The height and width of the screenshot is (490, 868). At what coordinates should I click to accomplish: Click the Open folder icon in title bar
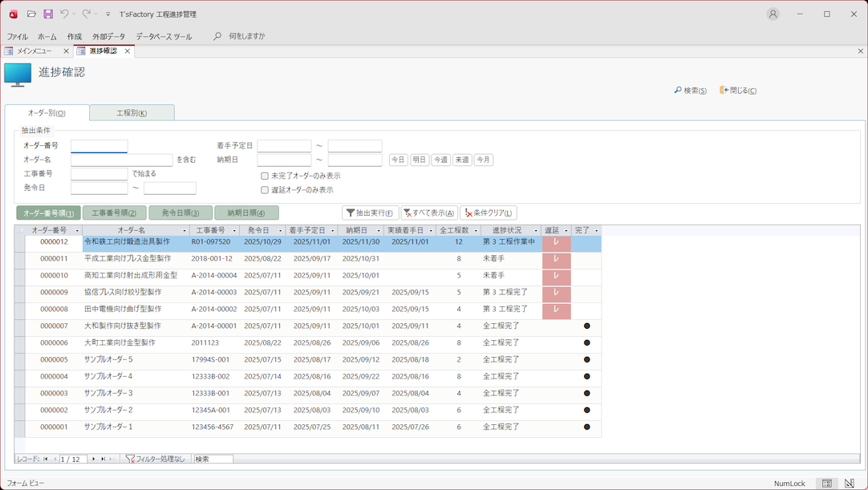[x=31, y=14]
